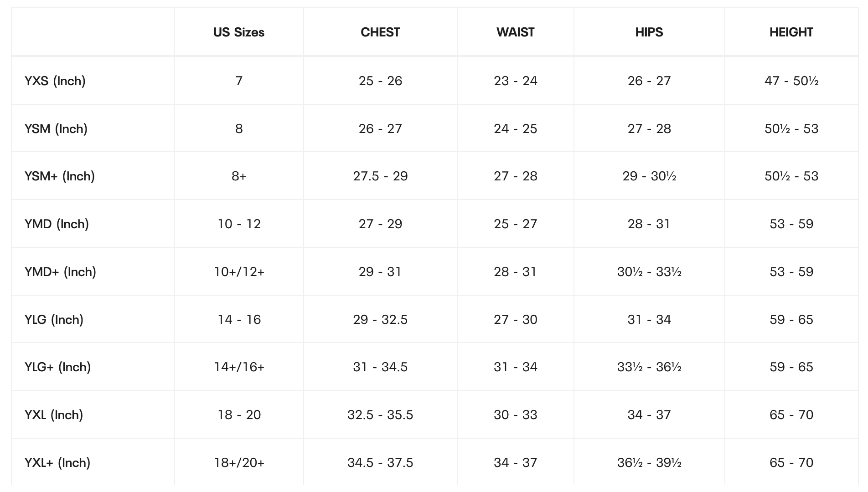
Task: Select the YXS (Inch) row label
Action: [55, 81]
